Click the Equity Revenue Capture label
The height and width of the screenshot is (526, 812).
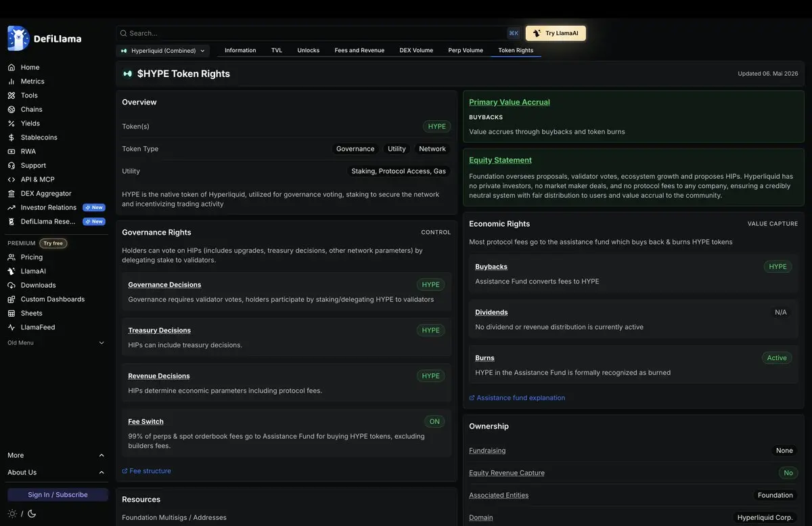(507, 473)
